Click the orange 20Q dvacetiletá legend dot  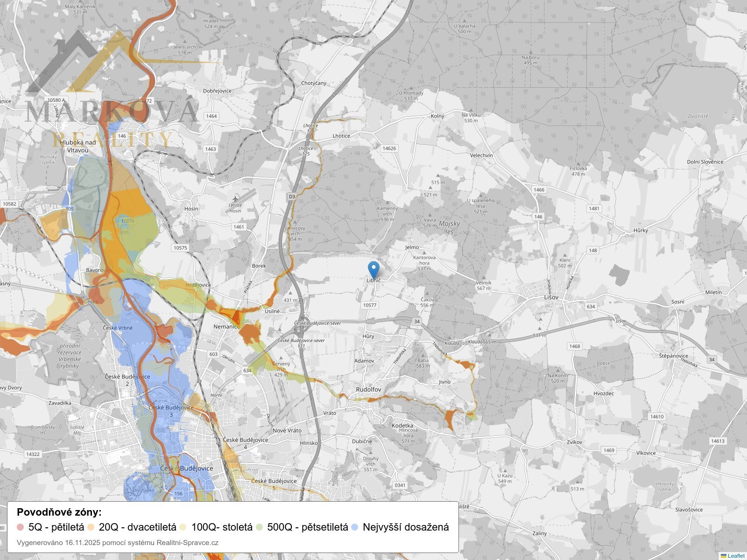point(91,527)
